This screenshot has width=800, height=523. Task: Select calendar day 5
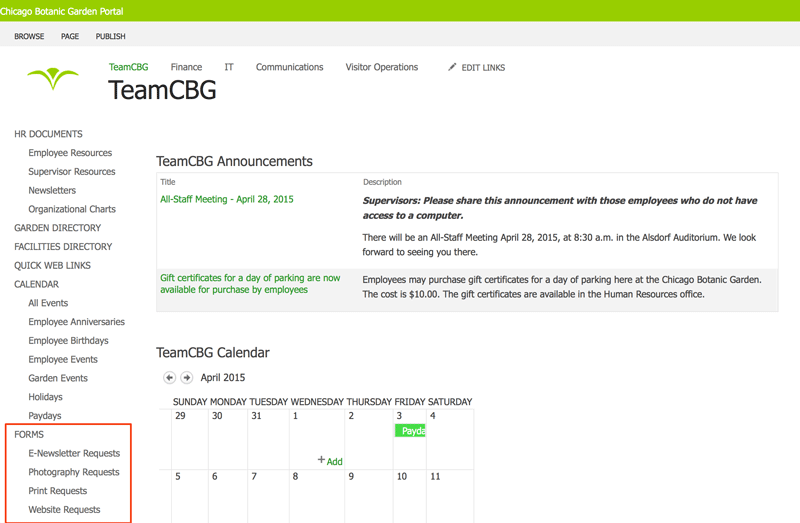[190, 496]
